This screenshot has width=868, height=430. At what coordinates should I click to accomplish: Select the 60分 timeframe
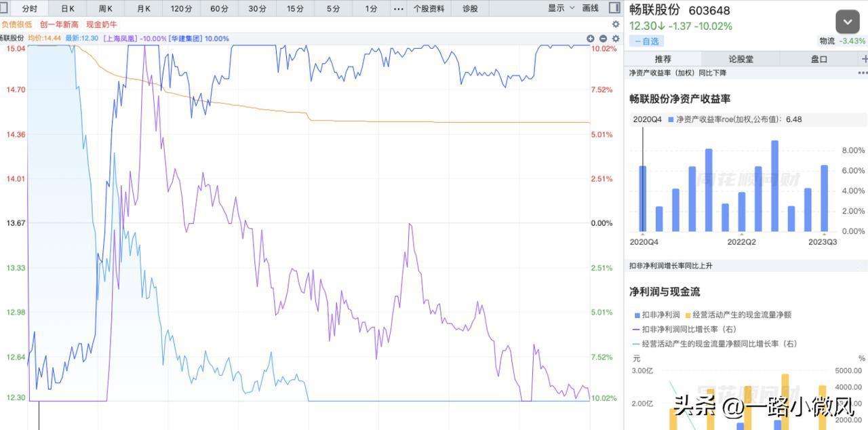pos(219,9)
